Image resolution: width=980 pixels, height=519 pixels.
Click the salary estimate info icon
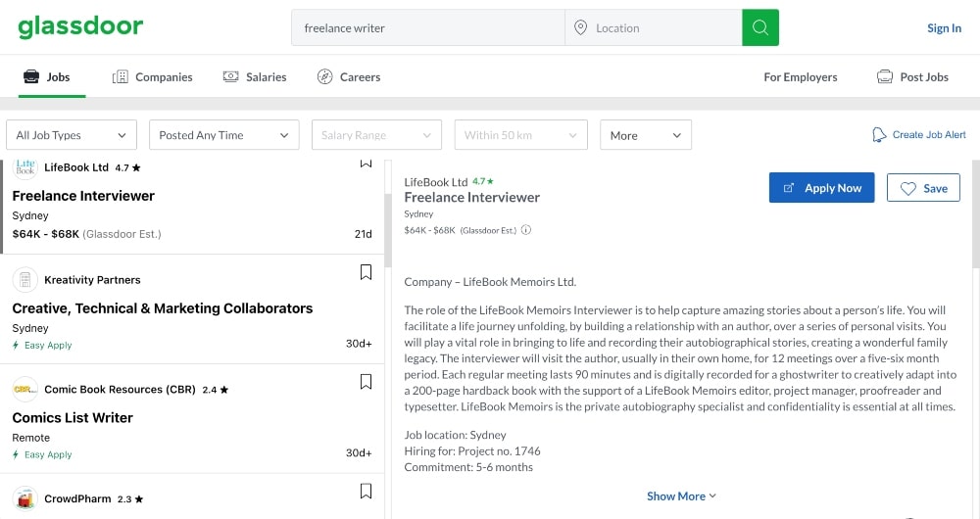click(x=526, y=230)
